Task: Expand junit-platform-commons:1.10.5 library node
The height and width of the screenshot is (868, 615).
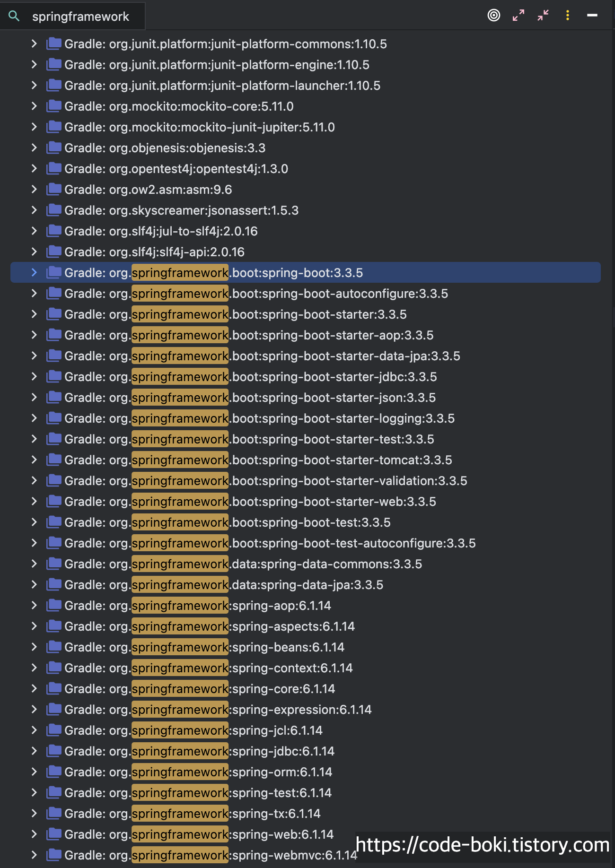Action: [x=34, y=43]
